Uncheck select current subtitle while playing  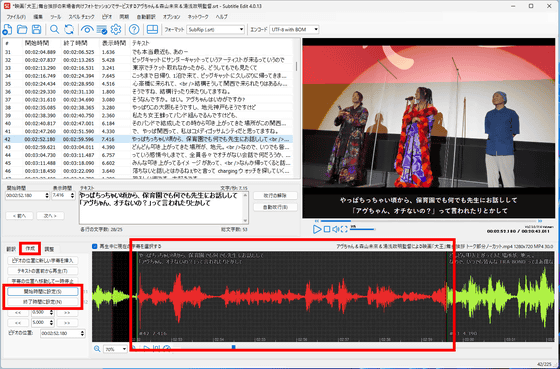coord(95,246)
